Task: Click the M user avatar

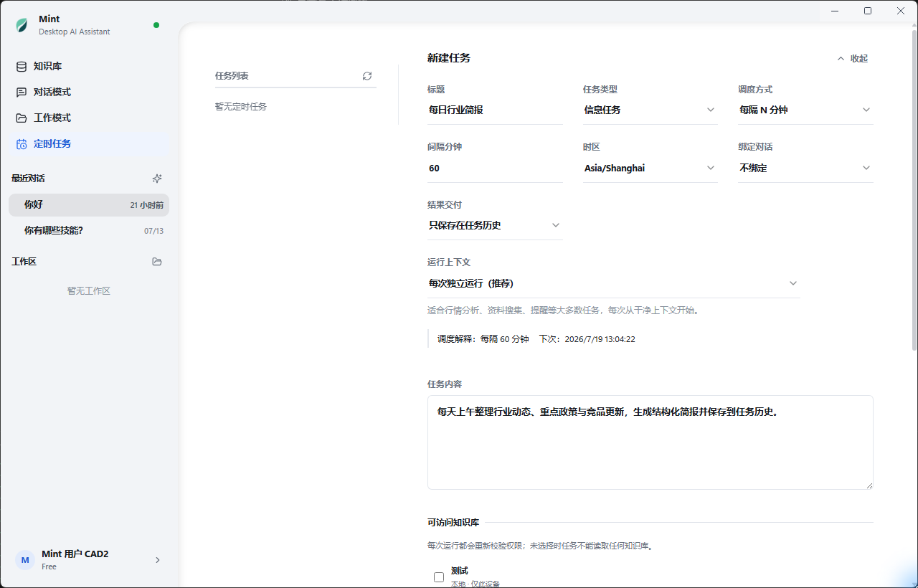Action: (x=25, y=560)
